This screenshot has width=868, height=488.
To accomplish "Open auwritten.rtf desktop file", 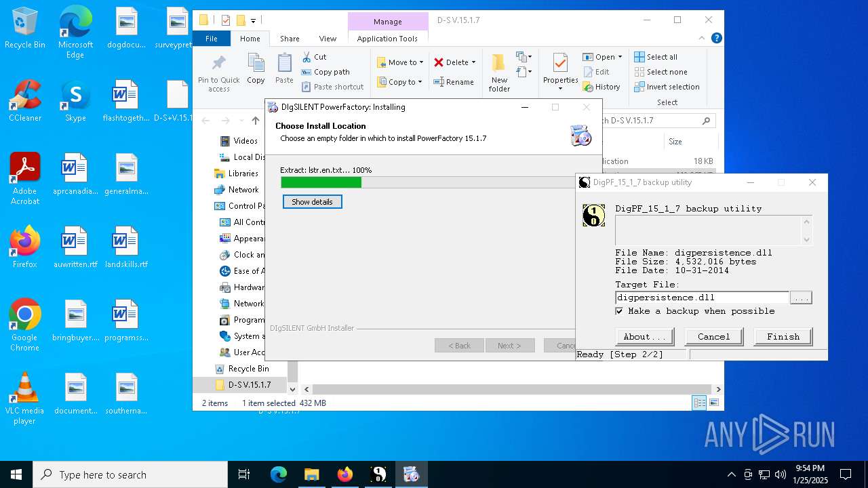I will pyautogui.click(x=75, y=247).
